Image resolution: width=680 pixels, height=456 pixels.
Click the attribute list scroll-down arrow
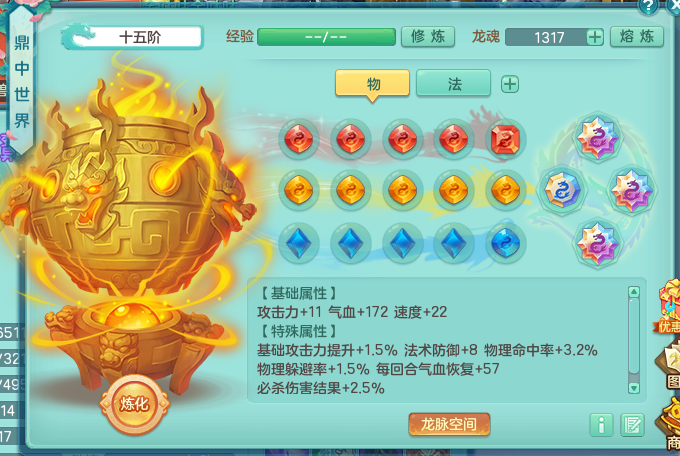coord(634,387)
